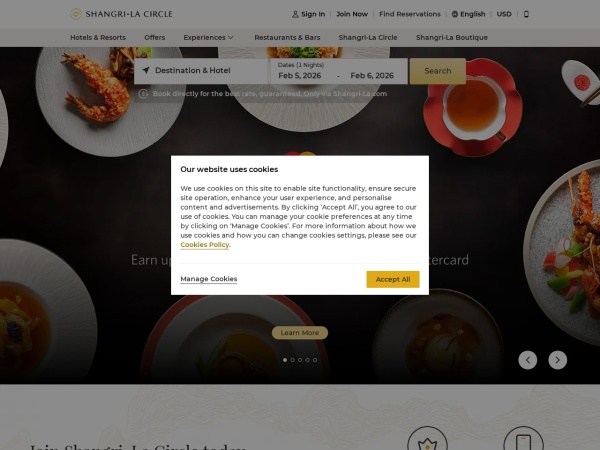The image size is (600, 450).
Task: Click the best rate guarantee icon
Action: tap(143, 94)
